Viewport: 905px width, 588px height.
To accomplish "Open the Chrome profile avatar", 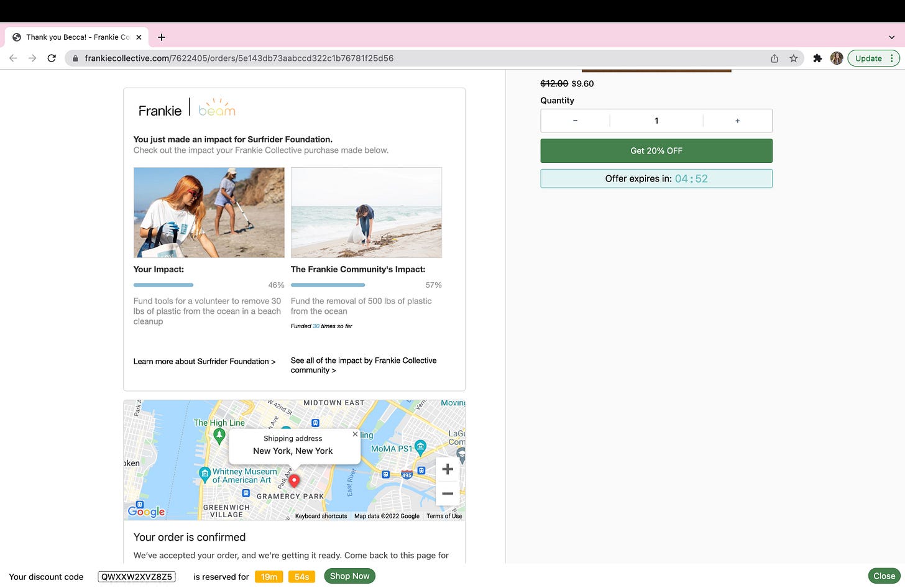I will pos(837,58).
